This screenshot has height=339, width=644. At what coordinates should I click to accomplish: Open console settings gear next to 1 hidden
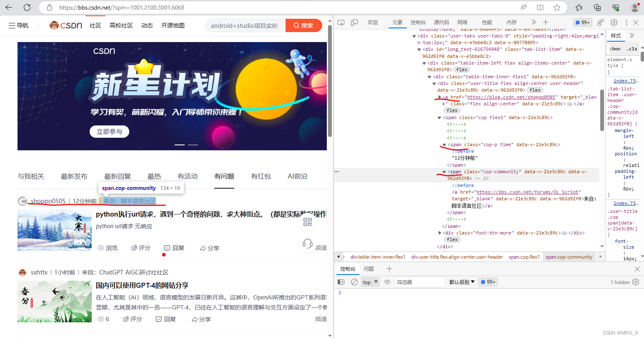(636, 282)
